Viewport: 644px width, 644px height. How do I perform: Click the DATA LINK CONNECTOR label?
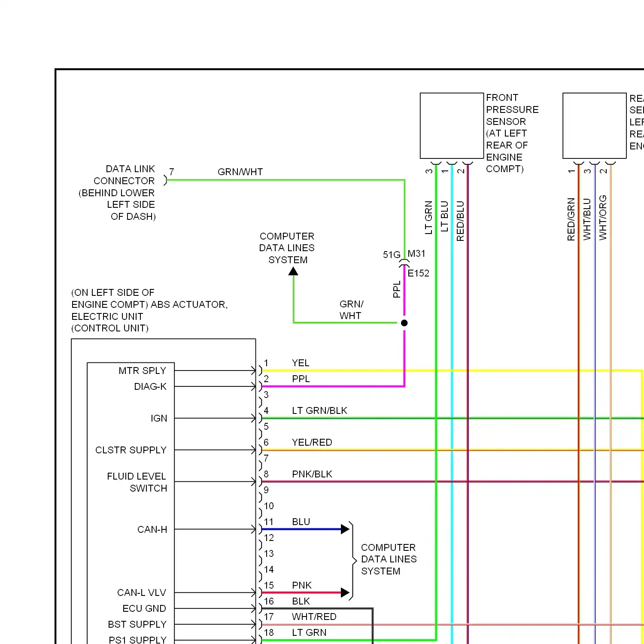click(117, 193)
